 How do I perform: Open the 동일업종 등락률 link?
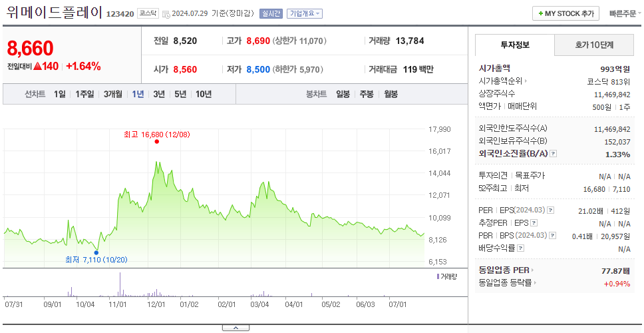(x=508, y=283)
